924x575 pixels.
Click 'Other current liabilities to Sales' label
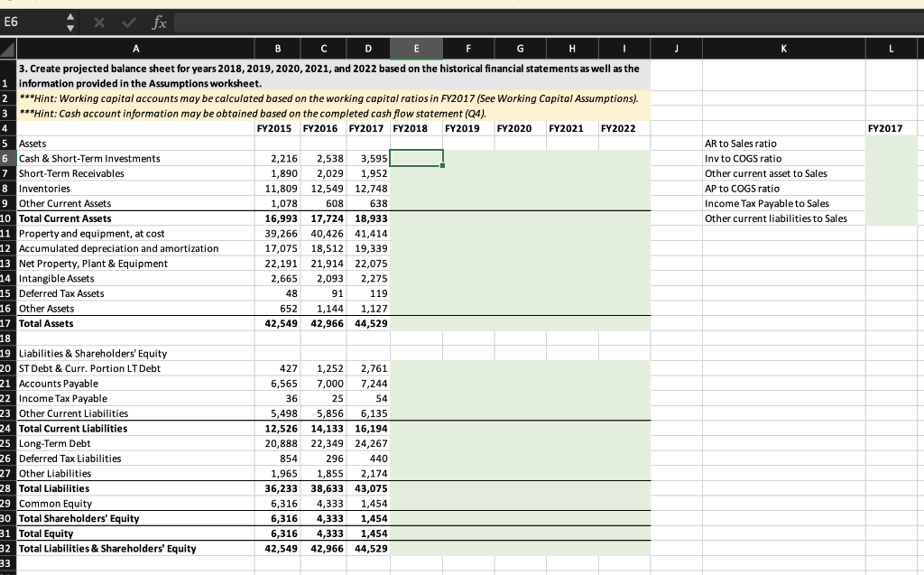[775, 218]
